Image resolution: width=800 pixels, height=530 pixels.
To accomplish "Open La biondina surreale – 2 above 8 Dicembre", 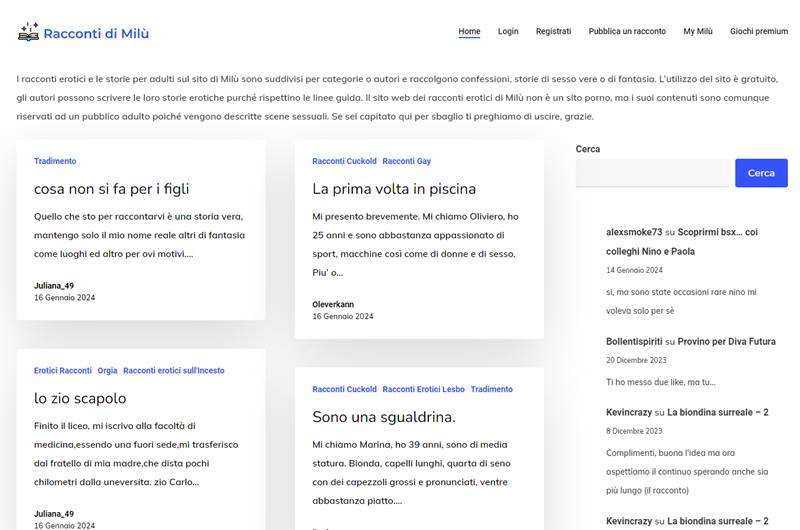I will tap(717, 412).
